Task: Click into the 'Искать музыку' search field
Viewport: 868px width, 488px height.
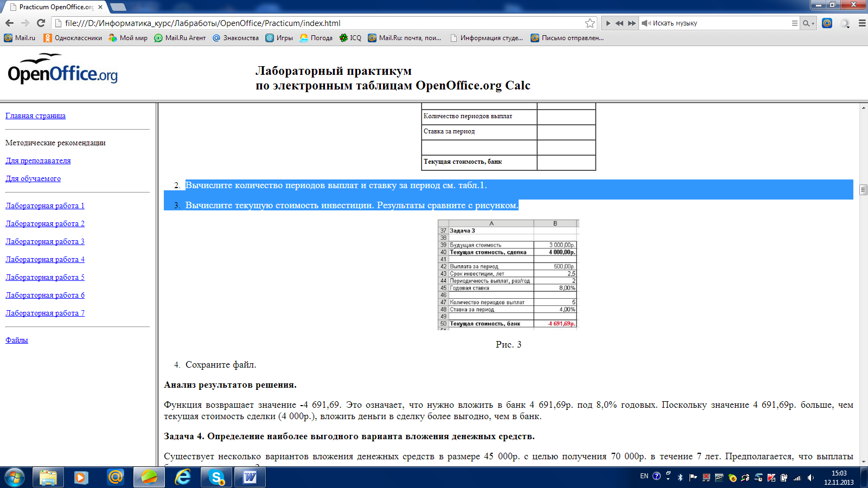Action: pyautogui.click(x=719, y=23)
